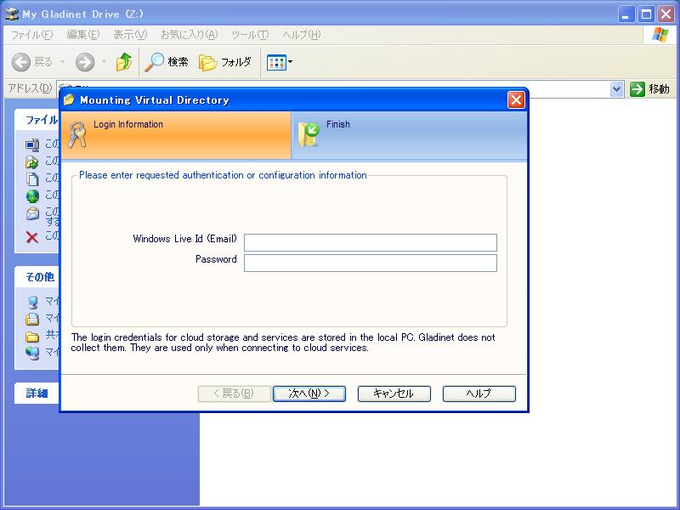Click the ヘルプ help button in dialog

point(479,394)
